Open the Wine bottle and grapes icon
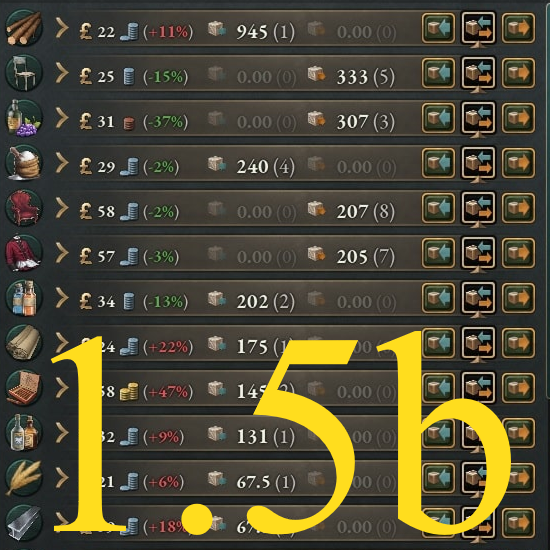Screen dimensions: 550x550 [24, 118]
